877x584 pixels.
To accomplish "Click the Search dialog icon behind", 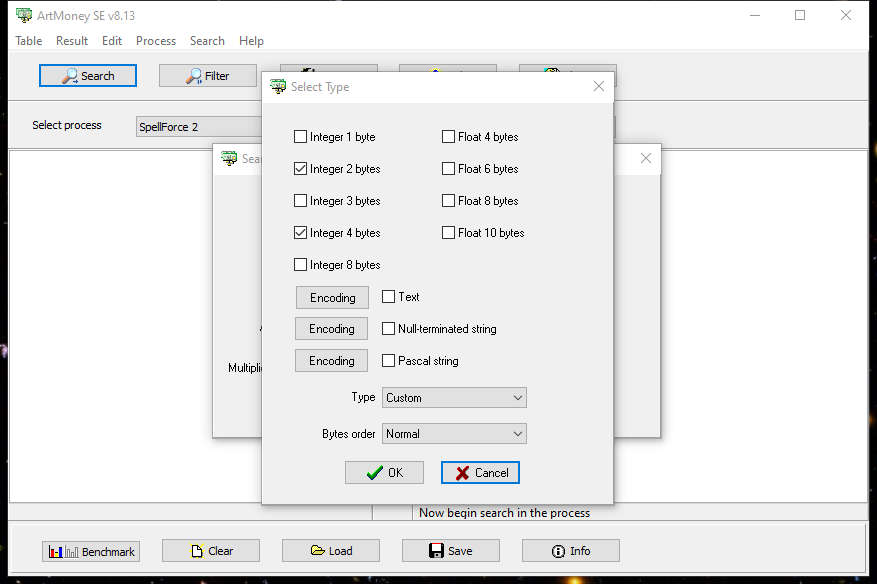I will [x=229, y=158].
